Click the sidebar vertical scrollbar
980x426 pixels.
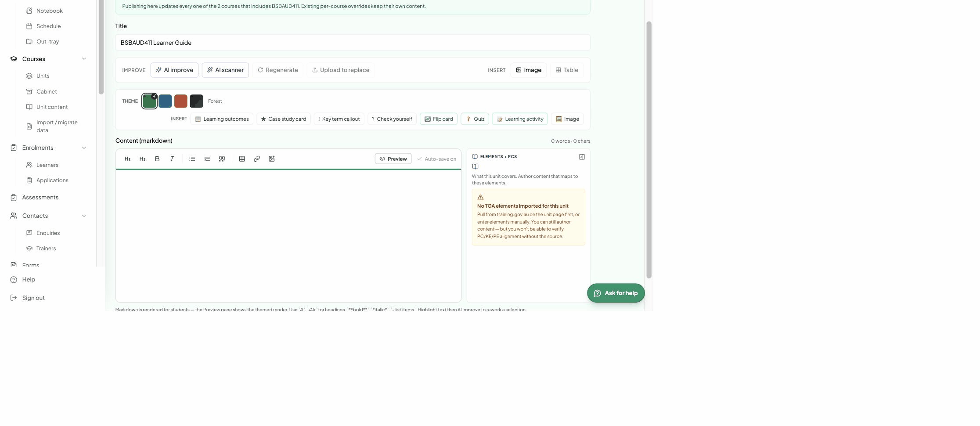coord(101,47)
